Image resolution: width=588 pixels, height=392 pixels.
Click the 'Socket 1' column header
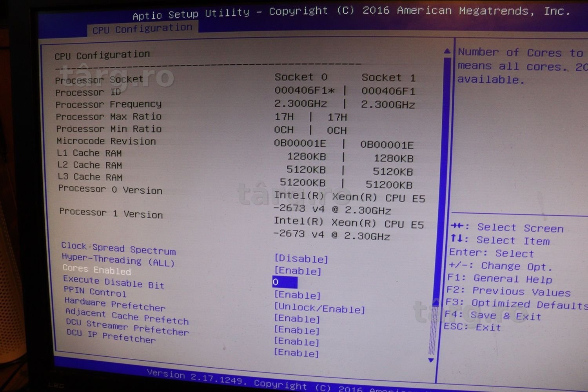pos(388,78)
